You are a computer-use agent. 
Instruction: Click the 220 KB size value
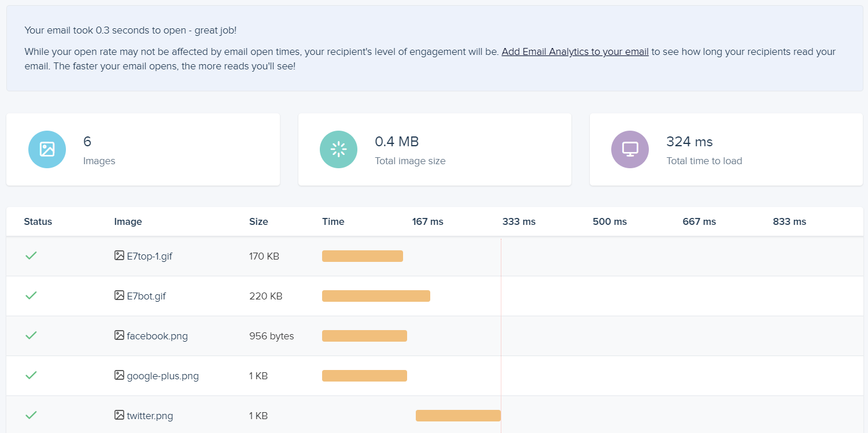(266, 296)
